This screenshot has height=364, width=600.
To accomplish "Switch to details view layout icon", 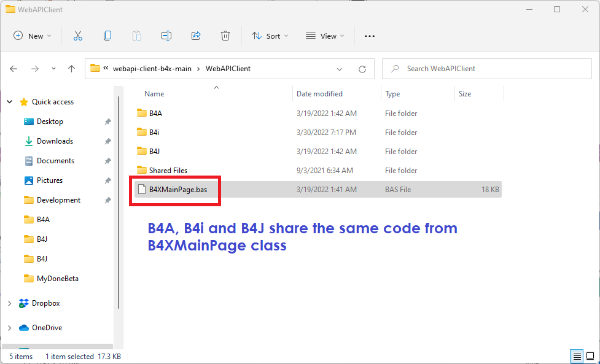I will pos(577,357).
